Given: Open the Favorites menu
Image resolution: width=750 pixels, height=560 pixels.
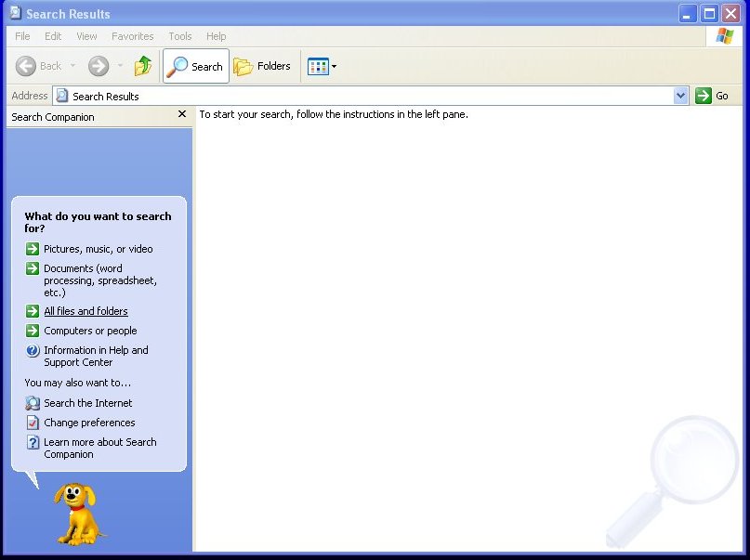Looking at the screenshot, I should (133, 36).
